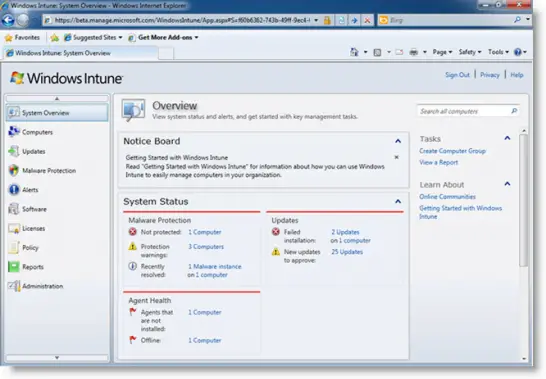The height and width of the screenshot is (379, 546).
Task: Open the Page menu in toolbar
Action: [x=442, y=52]
